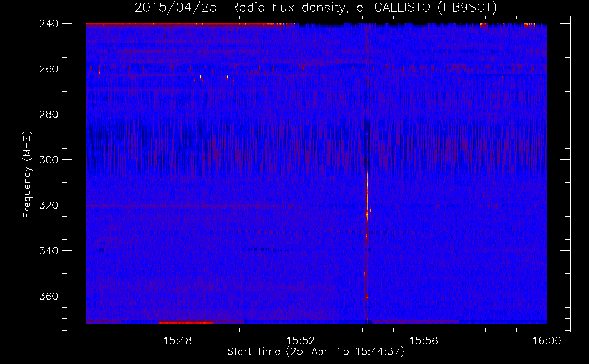This screenshot has height=364, width=589.
Task: Select the 300 frequency tick label
Action: tap(49, 160)
